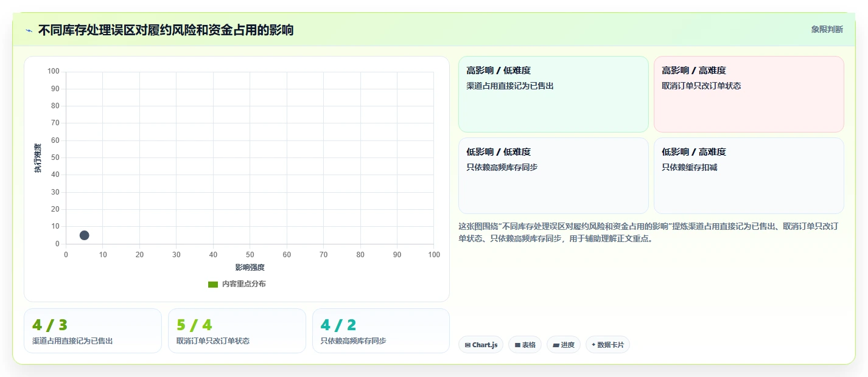Click the text 渠道占用直接记为已售出 in green card
868x377 pixels.
pyautogui.click(x=510, y=86)
